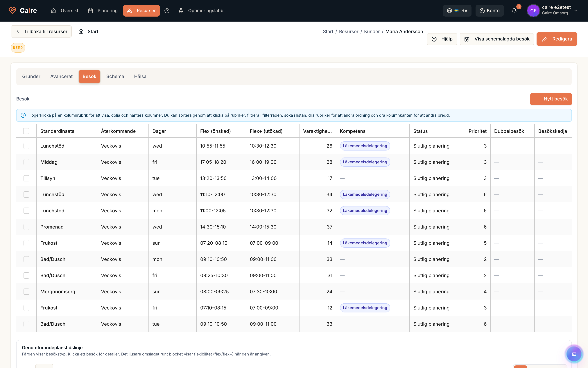
Task: Follow the Start breadcrumb link
Action: point(328,31)
